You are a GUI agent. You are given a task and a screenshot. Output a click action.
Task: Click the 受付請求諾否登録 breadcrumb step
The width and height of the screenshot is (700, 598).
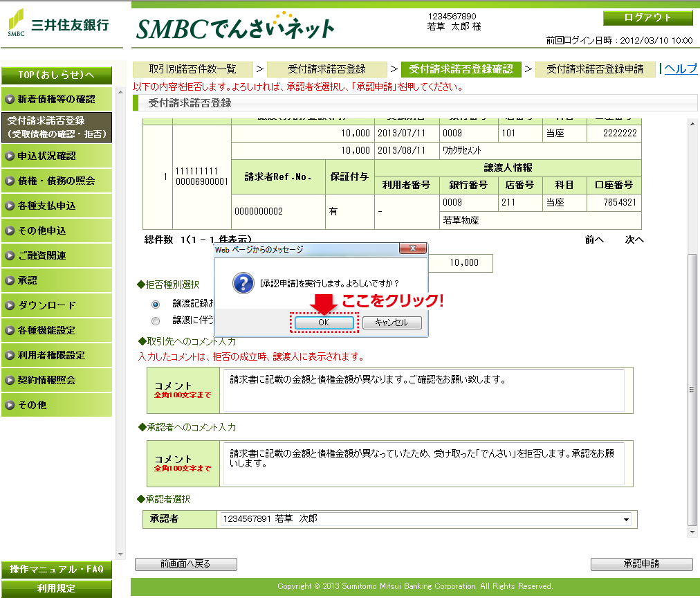click(x=326, y=69)
